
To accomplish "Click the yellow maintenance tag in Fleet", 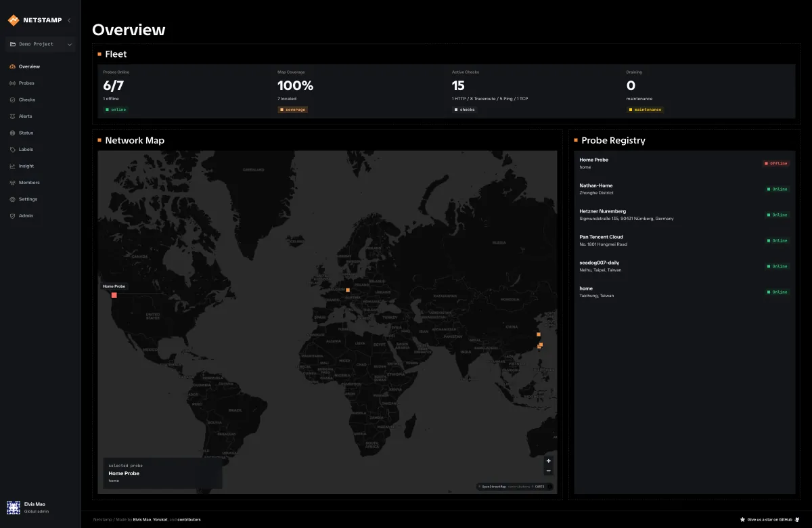I will (x=646, y=110).
